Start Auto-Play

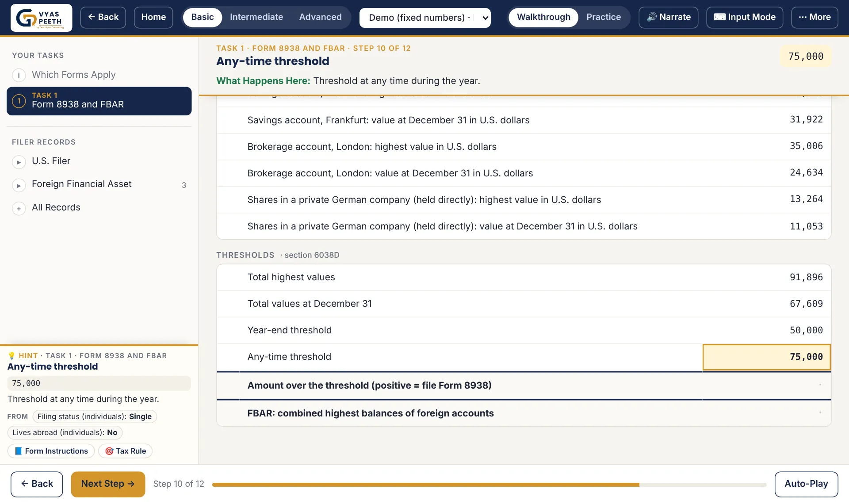(806, 484)
